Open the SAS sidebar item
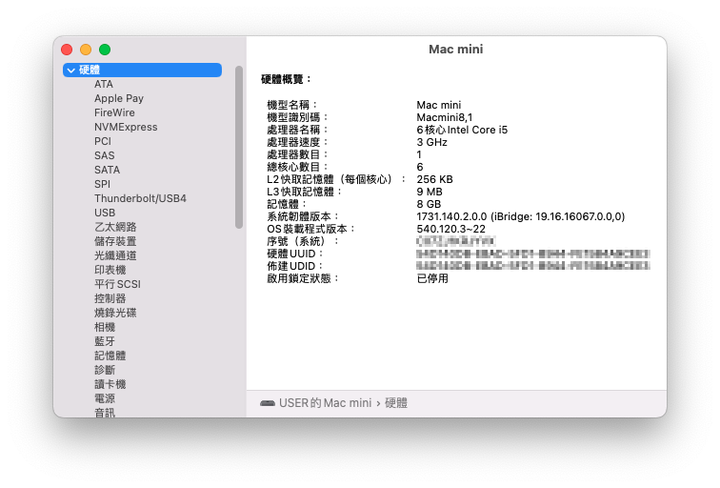 (105, 156)
